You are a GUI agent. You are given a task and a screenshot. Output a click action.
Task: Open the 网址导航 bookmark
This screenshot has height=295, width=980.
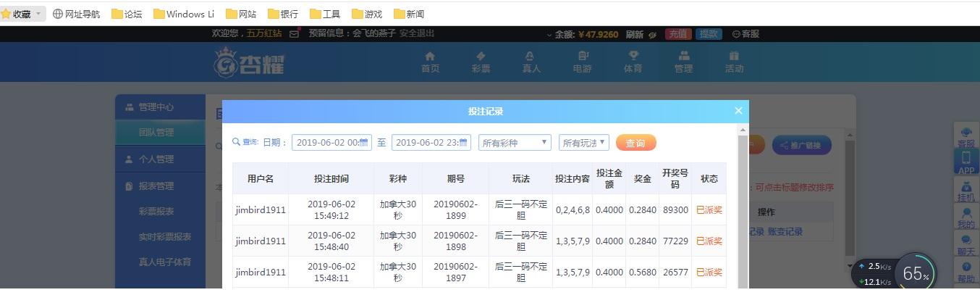pos(76,14)
